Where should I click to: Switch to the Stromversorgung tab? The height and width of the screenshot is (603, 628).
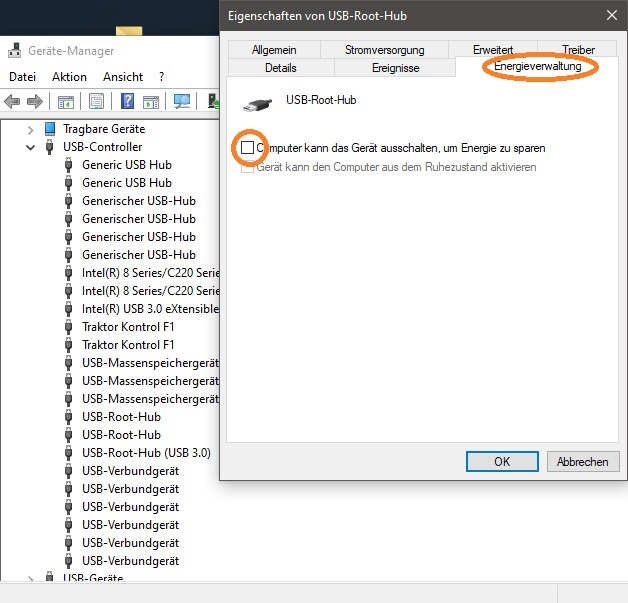tap(384, 50)
